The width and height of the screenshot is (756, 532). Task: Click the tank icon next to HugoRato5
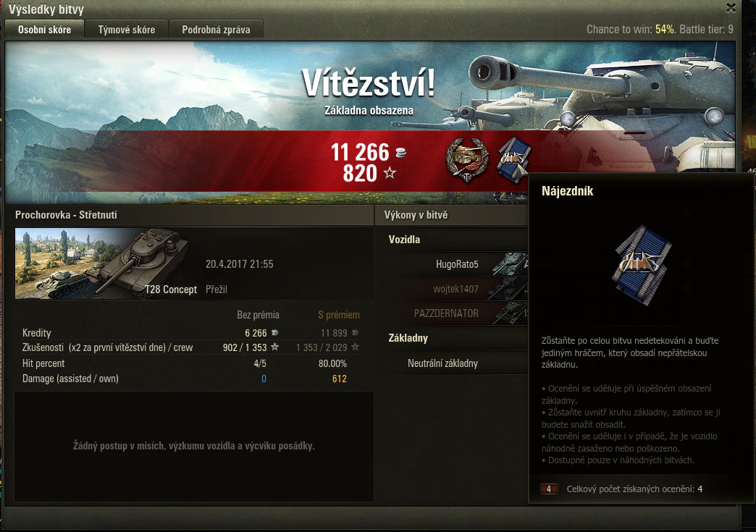click(x=510, y=263)
